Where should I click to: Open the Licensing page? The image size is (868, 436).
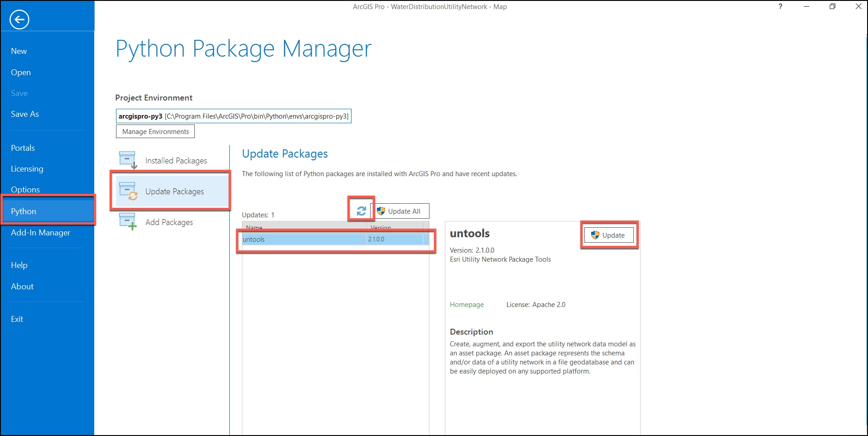click(27, 169)
